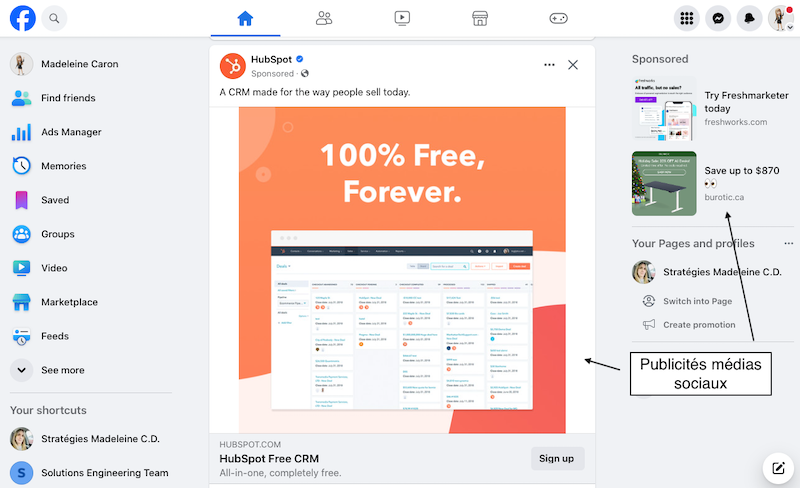Screen dimensions: 800x488
Task: Open the notifications bell icon
Action: [749, 18]
